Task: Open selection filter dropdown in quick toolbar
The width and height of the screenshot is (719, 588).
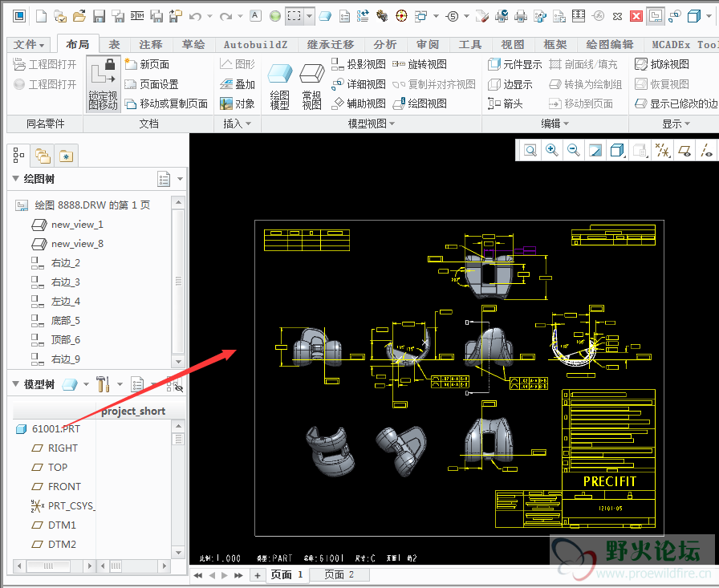Action: pos(310,17)
